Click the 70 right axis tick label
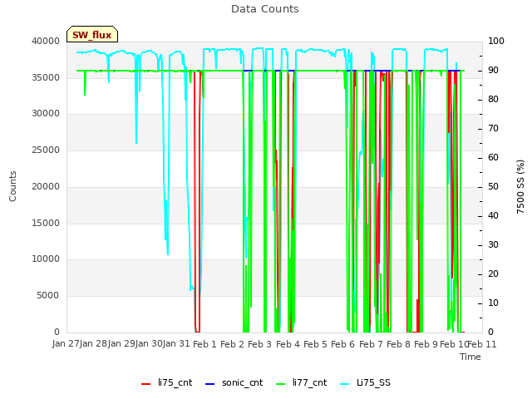 493,129
